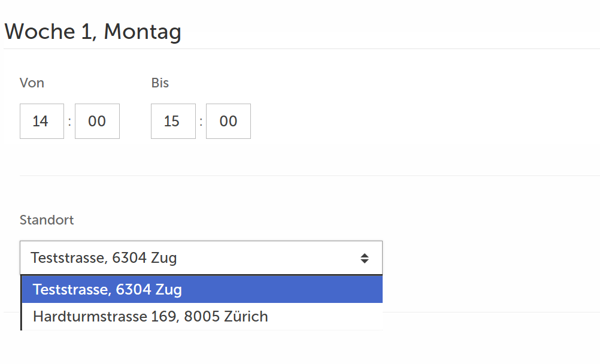Screen dimensions: 600x364
Task: Click the divider line below the heading
Action: [x=299, y=48]
